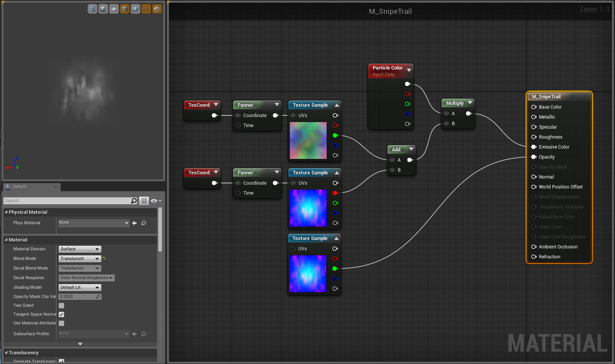The image size is (615, 364).
Task: Click the rainbow noise texture thumbnail
Action: (x=308, y=141)
